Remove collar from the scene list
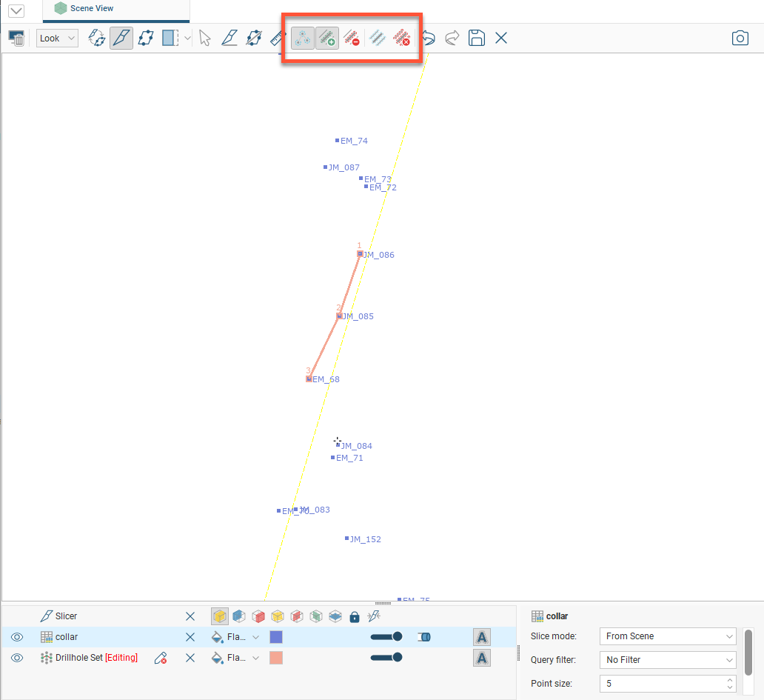This screenshot has height=700, width=764. pos(190,637)
